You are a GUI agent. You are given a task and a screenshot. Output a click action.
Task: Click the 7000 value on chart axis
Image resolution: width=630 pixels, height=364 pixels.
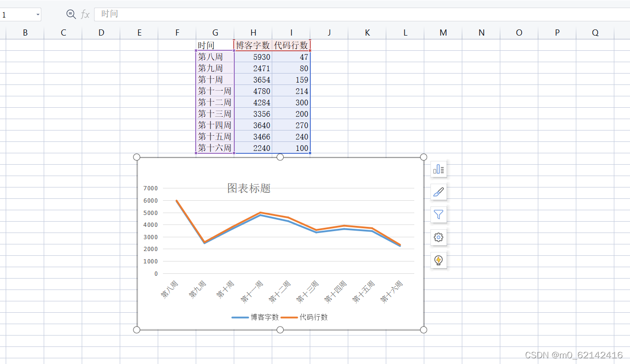pos(150,188)
